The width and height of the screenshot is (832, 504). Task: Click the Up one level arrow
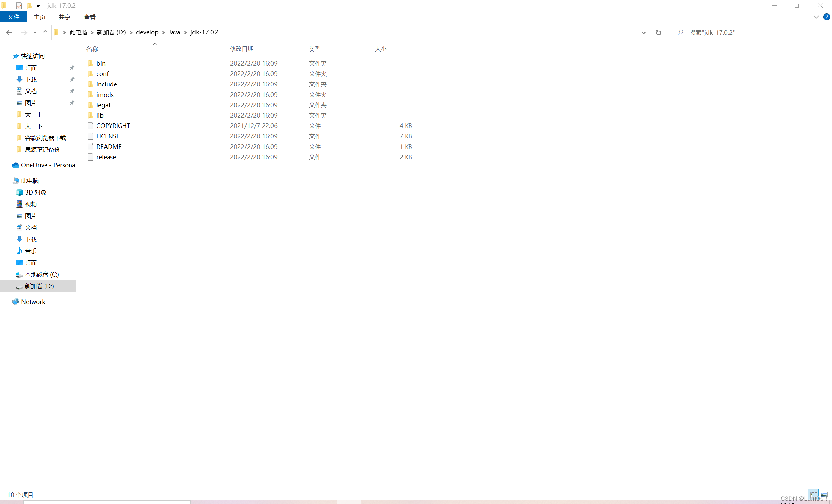[45, 32]
